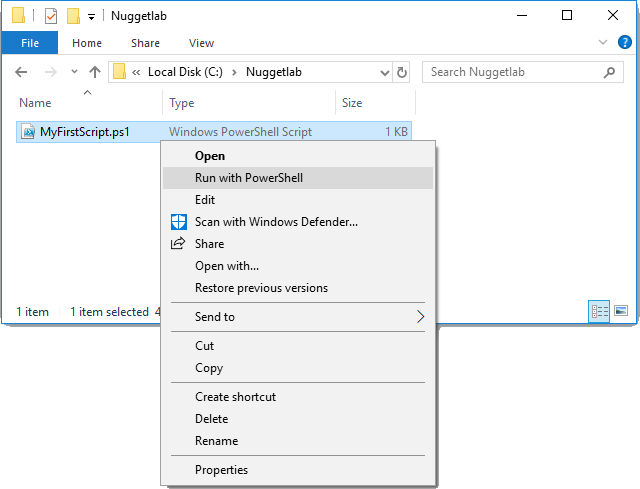Sort by the Name column header
640x489 pixels.
coord(35,103)
